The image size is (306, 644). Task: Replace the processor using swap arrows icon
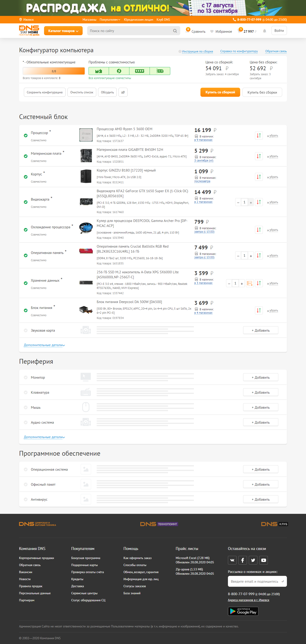259,135
